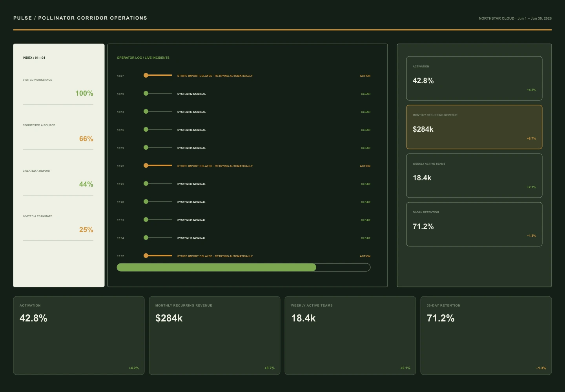This screenshot has height=392, width=565.
Task: Click the INDEX / 01—04 heading
Action: [34, 58]
